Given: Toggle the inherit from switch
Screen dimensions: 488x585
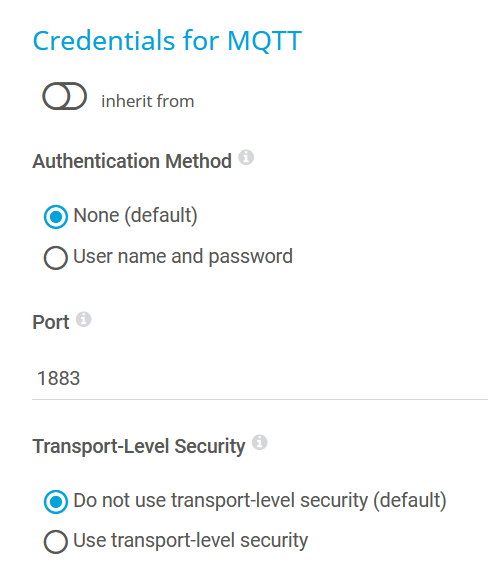Looking at the screenshot, I should 65,96.
